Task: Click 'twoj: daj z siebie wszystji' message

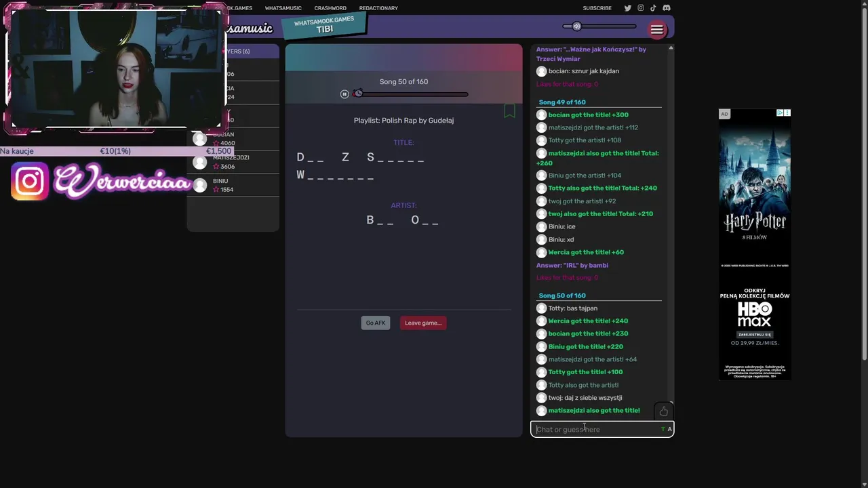Action: 585,398
